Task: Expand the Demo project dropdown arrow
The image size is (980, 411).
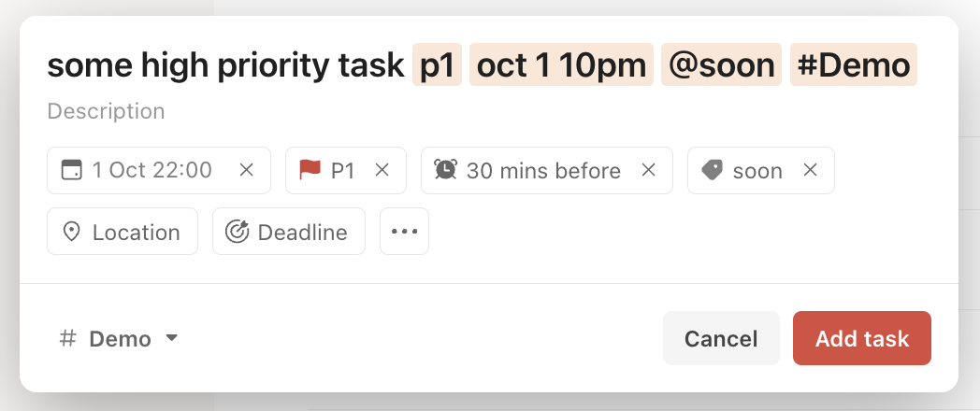Action: tap(171, 338)
